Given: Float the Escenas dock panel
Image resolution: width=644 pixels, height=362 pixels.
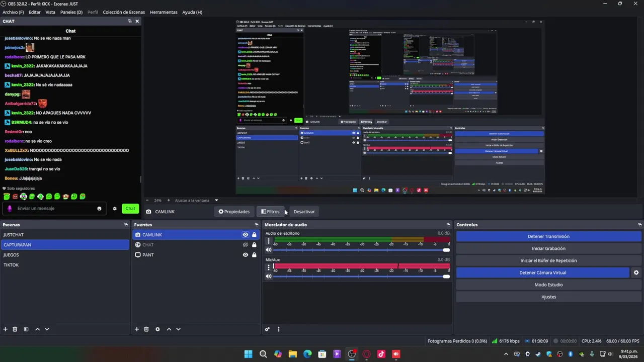Looking at the screenshot, I should 126,225.
